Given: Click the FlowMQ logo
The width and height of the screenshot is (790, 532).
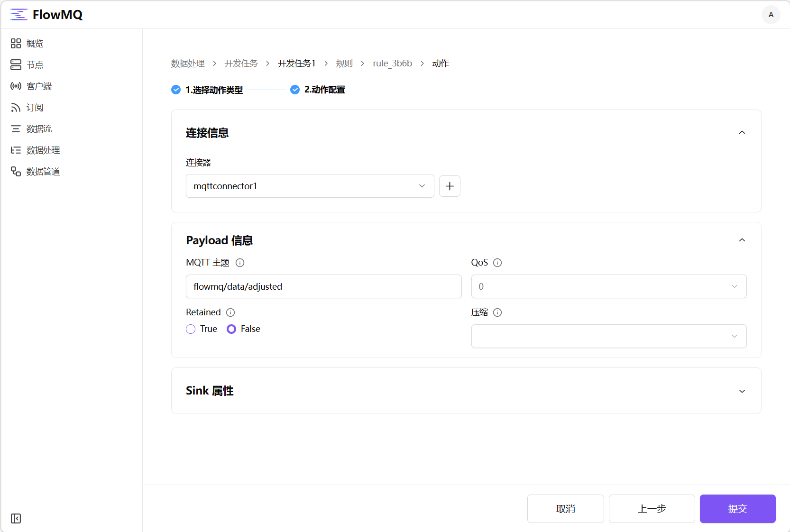Looking at the screenshot, I should coord(46,14).
